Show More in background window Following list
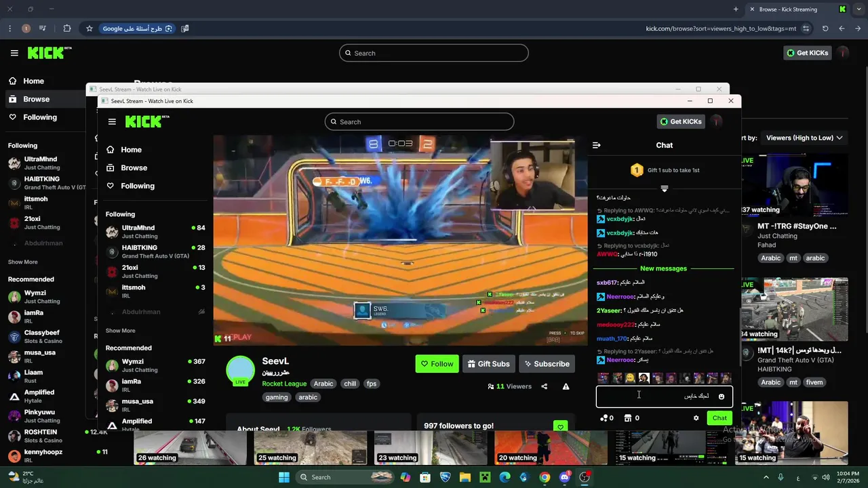The width and height of the screenshot is (868, 488). pyautogui.click(x=22, y=262)
